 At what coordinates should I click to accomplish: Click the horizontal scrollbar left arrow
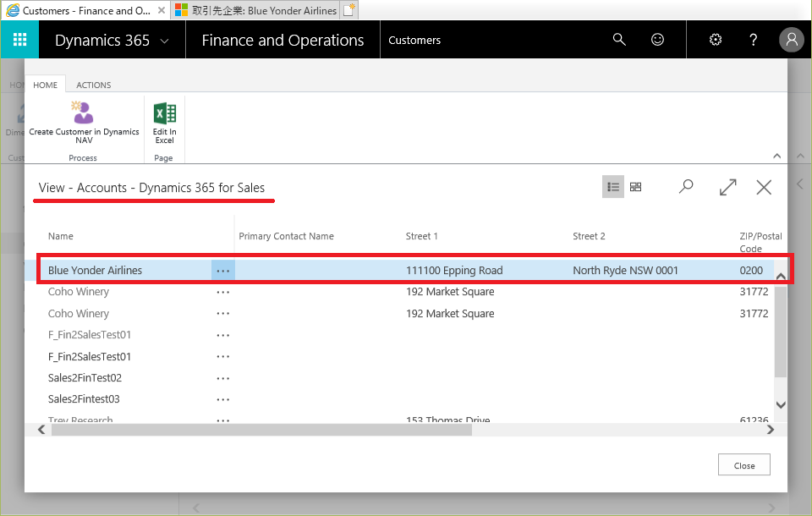coord(41,430)
